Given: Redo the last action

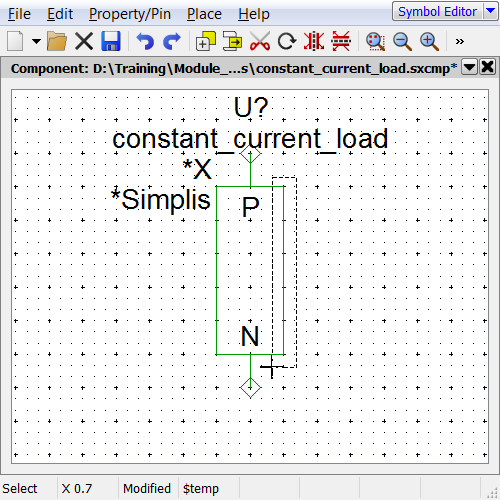Looking at the screenshot, I should click(172, 41).
